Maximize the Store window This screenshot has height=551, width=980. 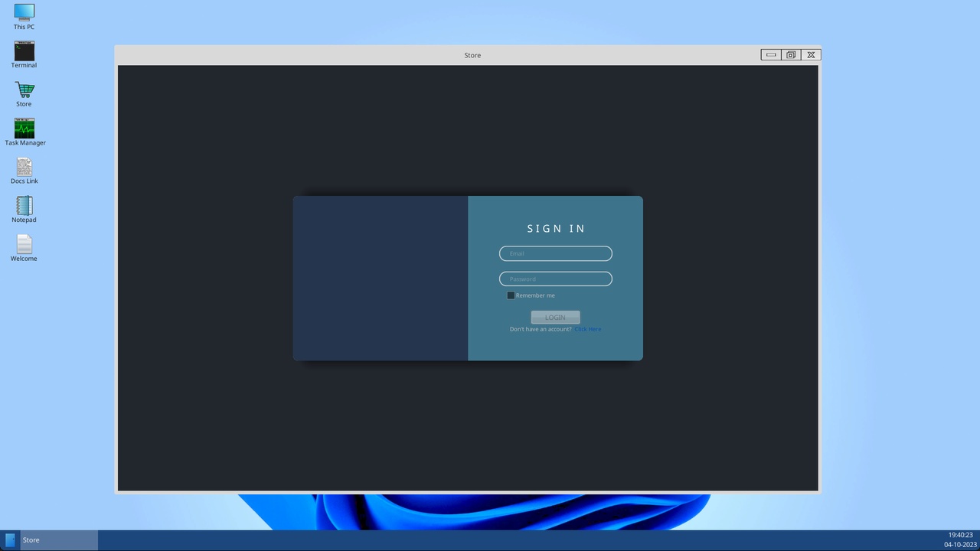click(x=790, y=54)
